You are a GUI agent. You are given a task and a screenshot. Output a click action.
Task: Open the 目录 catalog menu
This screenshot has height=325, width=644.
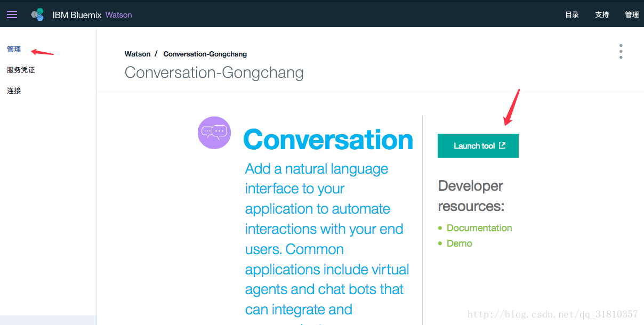(572, 15)
